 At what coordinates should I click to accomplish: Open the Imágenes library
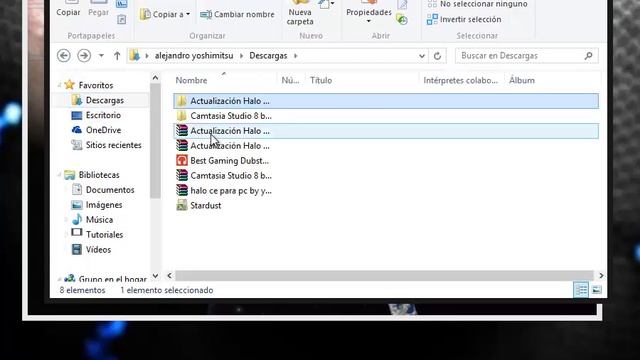pos(104,205)
